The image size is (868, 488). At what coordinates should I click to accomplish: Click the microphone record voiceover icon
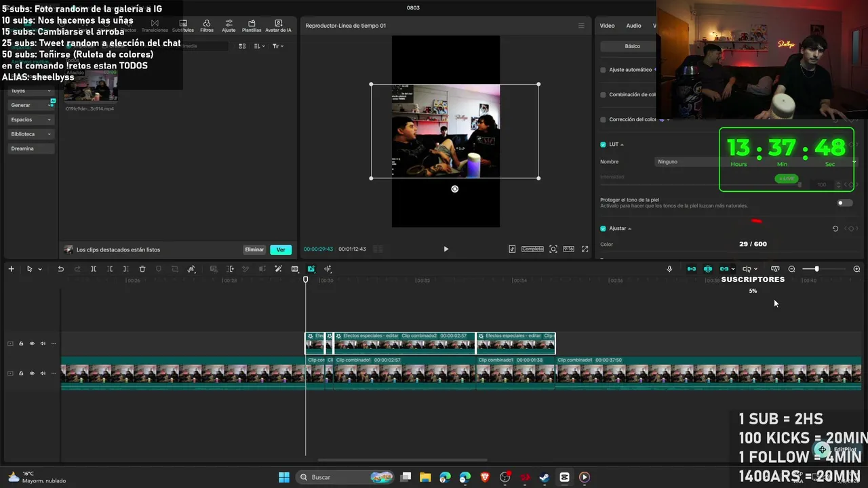(669, 269)
